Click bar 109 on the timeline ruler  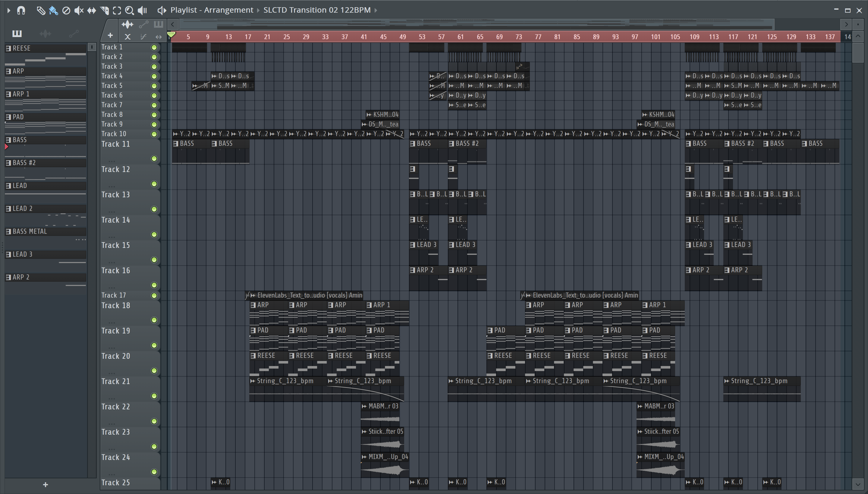click(694, 37)
